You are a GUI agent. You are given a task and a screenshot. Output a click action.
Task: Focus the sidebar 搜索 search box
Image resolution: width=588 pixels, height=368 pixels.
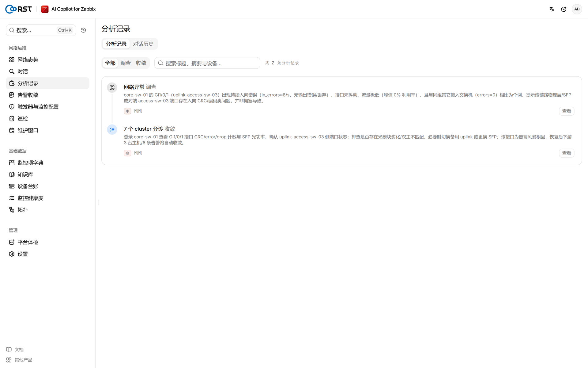(41, 30)
